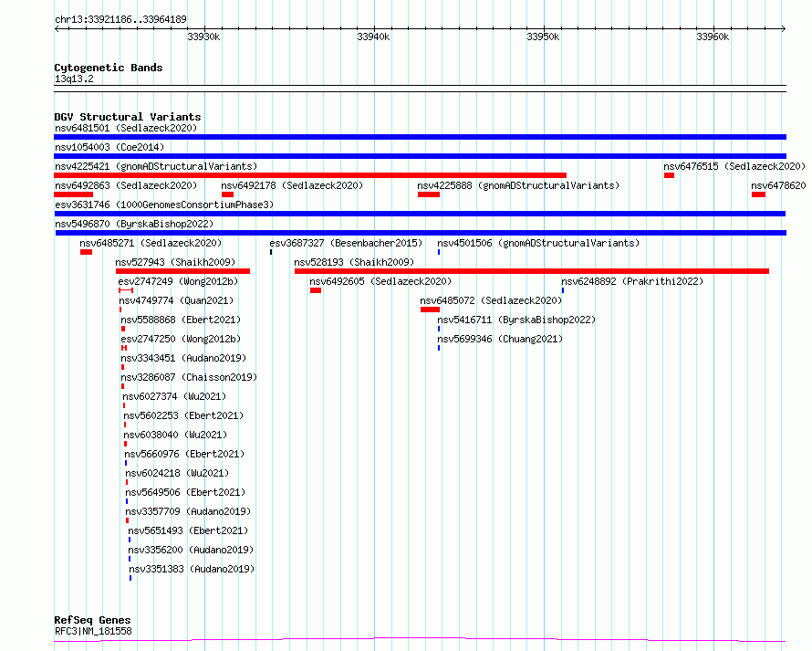
Task: Click nsv6024218 (Wu2021) label
Action: [x=177, y=473]
